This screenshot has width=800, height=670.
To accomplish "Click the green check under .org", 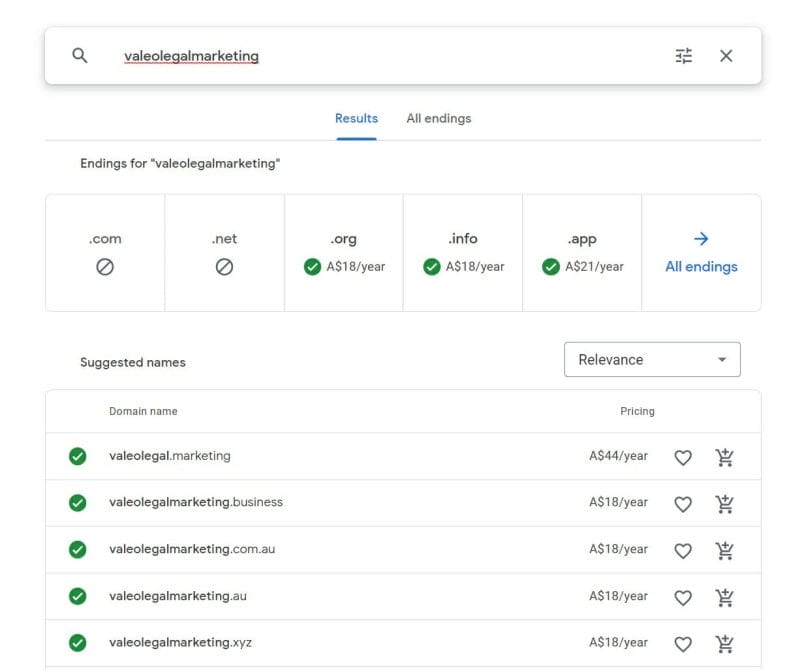I will (312, 266).
